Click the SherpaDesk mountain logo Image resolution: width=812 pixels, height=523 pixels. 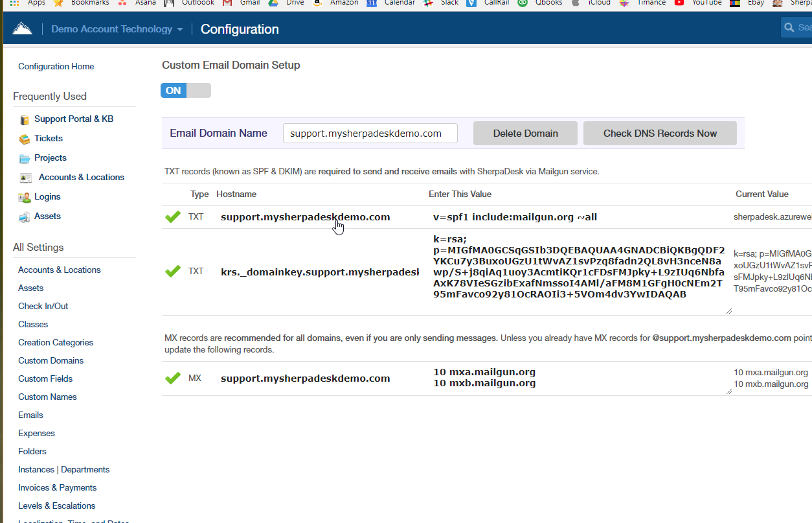tap(21, 27)
